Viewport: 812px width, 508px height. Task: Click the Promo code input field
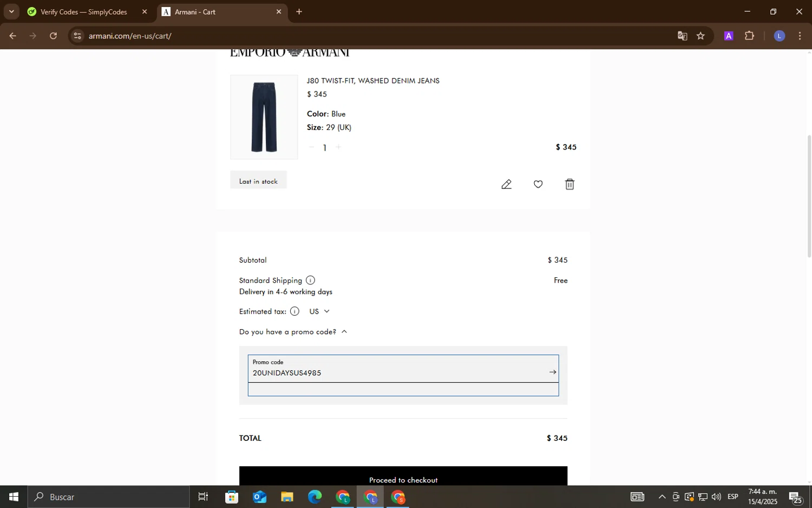click(403, 369)
